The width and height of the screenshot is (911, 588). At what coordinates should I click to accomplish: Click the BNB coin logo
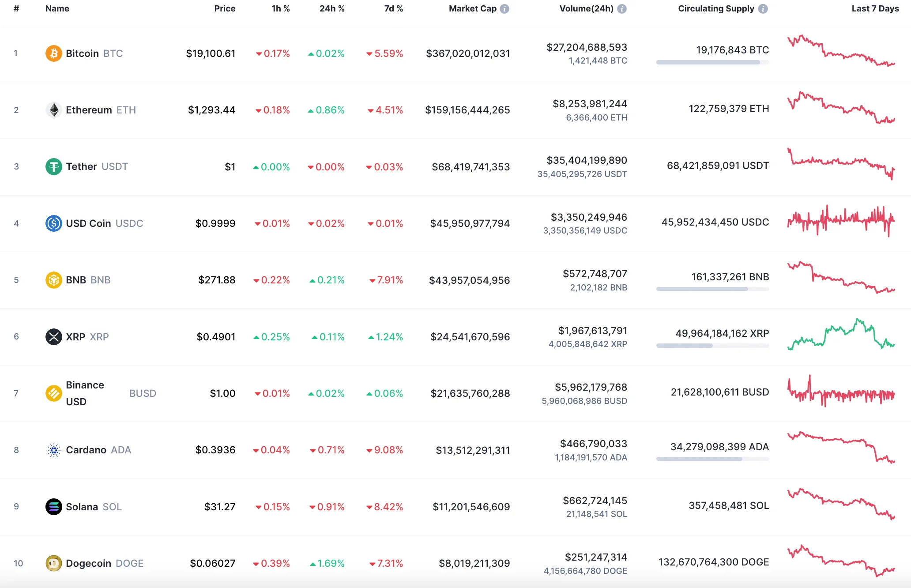53,280
